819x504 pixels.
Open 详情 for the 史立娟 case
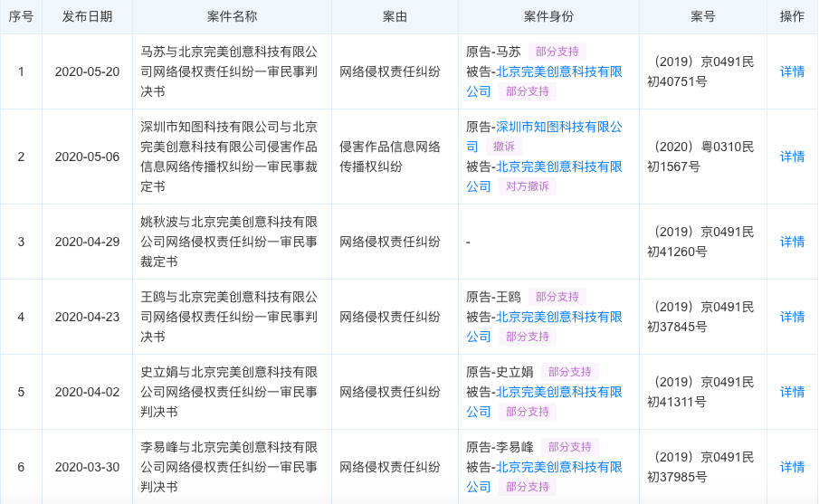tap(792, 392)
